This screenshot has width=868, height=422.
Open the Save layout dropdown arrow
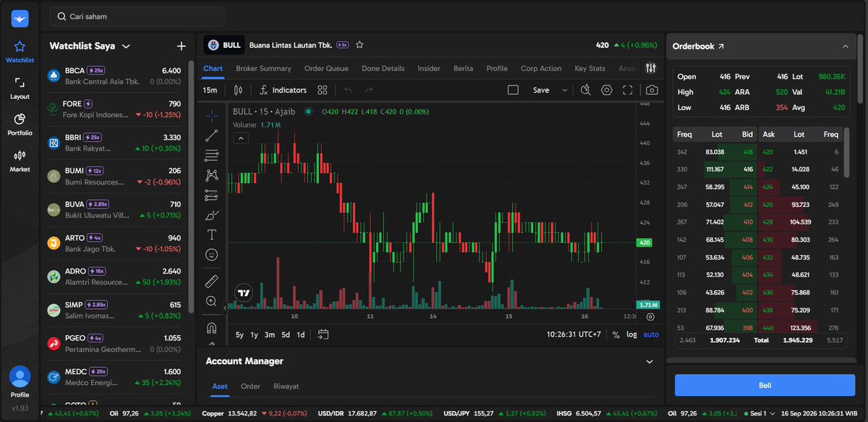click(x=564, y=90)
